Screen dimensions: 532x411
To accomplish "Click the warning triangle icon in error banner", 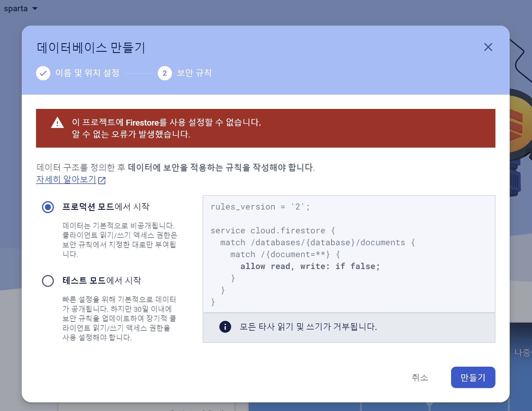I will (x=57, y=122).
